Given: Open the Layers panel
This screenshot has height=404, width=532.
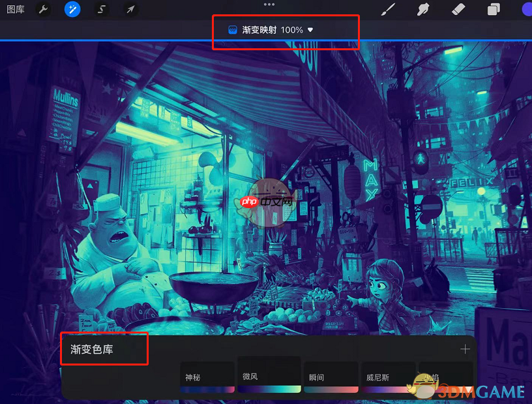Looking at the screenshot, I should (494, 9).
